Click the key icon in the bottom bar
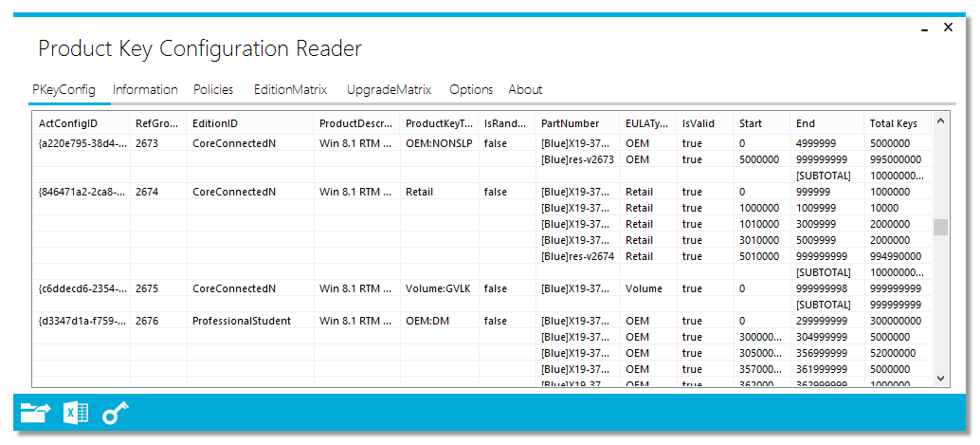Image resolution: width=980 pixels, height=445 pixels. pos(115,413)
